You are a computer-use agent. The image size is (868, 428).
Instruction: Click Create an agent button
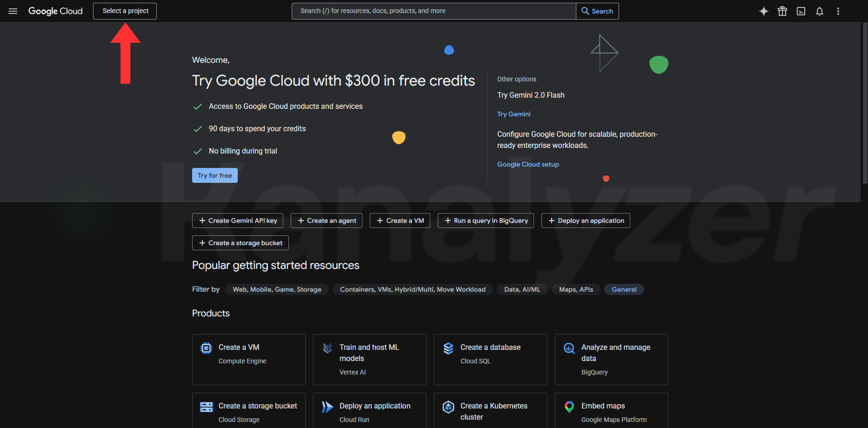point(327,221)
